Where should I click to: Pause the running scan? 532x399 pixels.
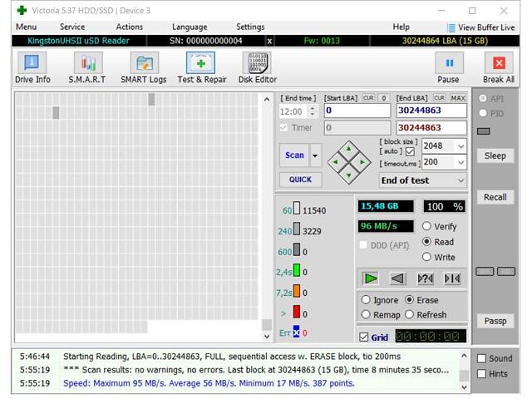pyautogui.click(x=448, y=67)
